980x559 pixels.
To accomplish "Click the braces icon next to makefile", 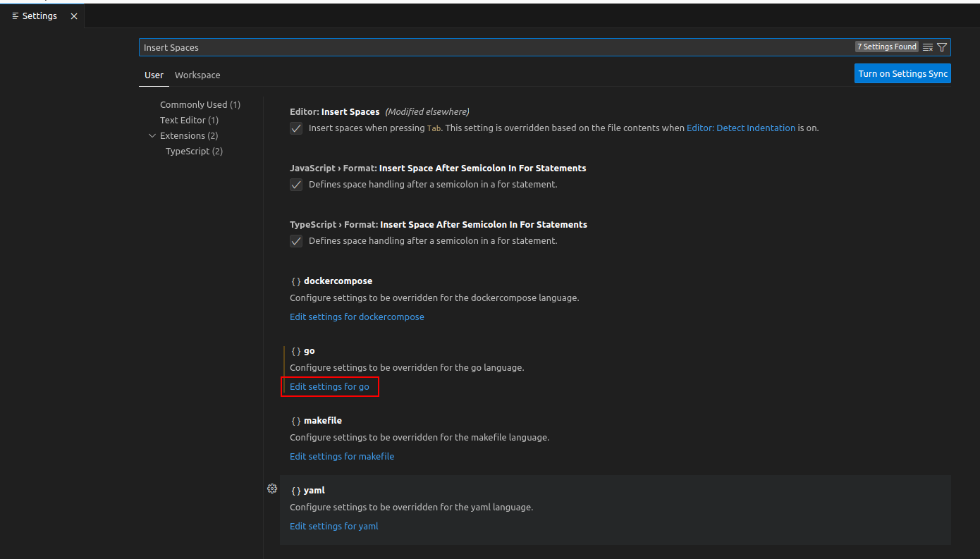I will tap(296, 421).
